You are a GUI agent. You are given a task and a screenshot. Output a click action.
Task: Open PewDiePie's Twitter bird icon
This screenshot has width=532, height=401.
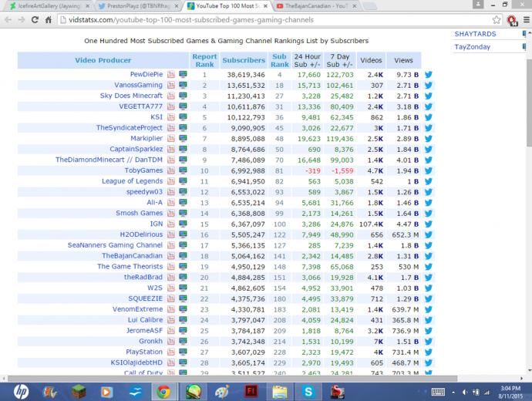(x=428, y=75)
